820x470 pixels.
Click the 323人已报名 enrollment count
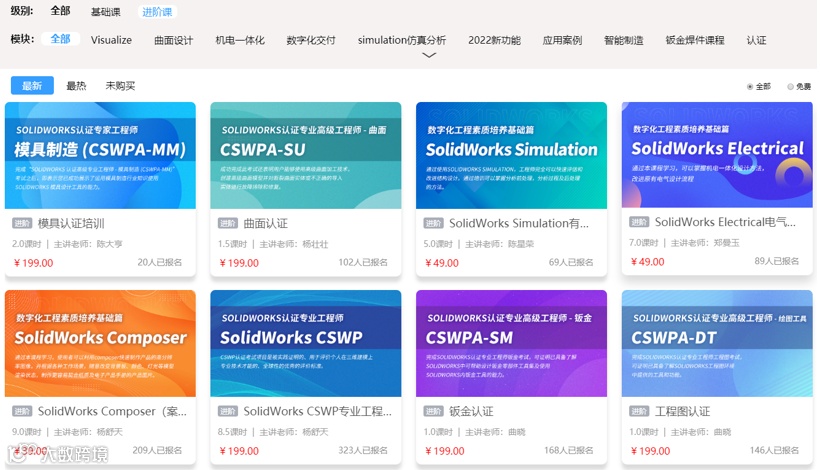(x=363, y=450)
